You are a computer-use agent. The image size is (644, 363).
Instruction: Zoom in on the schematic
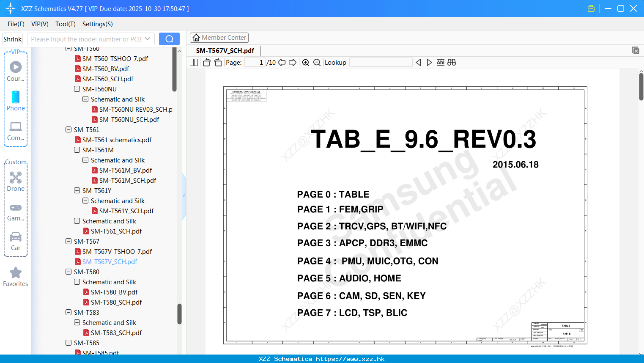306,62
